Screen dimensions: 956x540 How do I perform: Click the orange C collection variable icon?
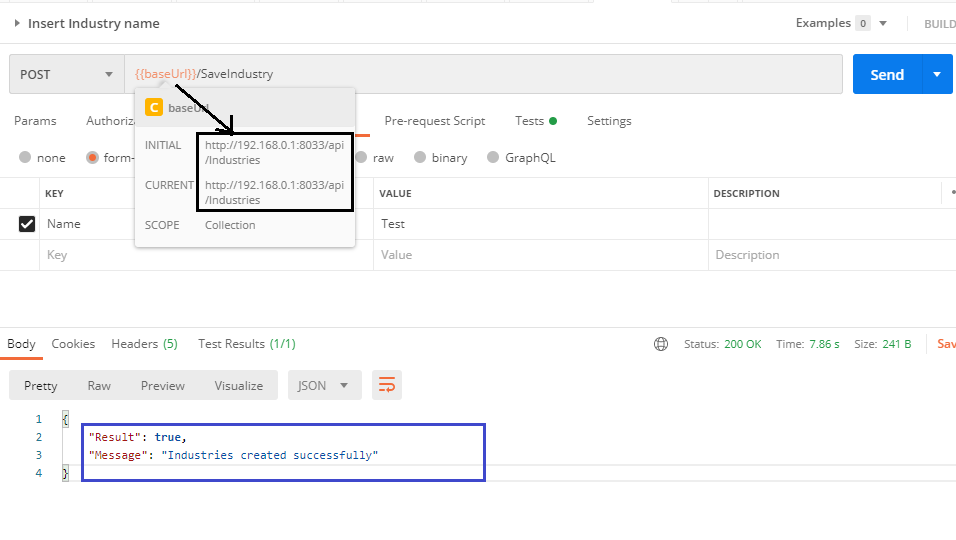[154, 108]
